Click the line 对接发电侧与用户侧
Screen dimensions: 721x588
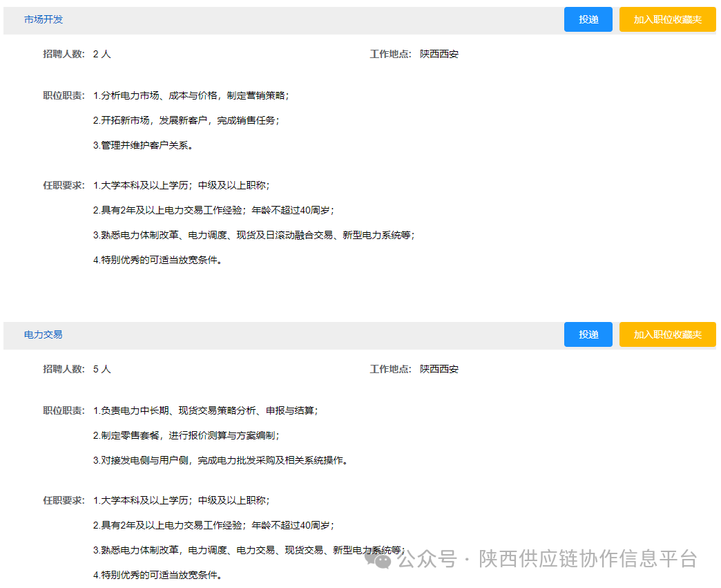click(220, 460)
